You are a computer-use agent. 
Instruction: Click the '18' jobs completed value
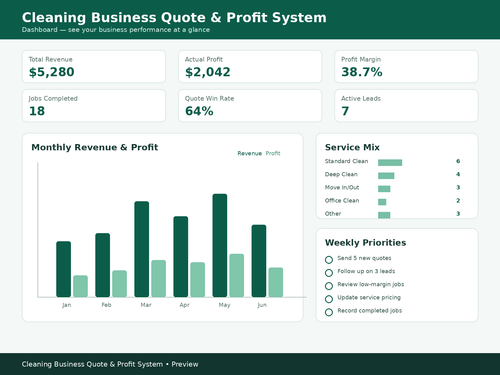click(37, 111)
